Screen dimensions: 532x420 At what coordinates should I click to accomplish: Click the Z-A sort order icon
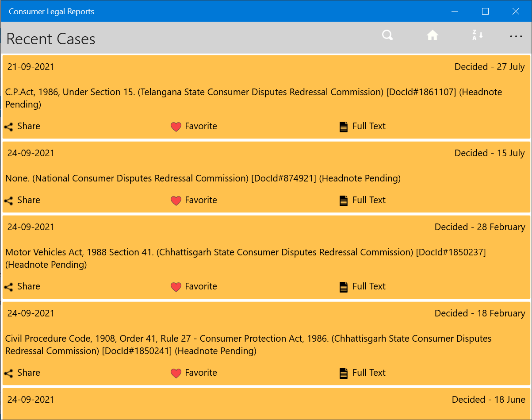click(x=477, y=35)
